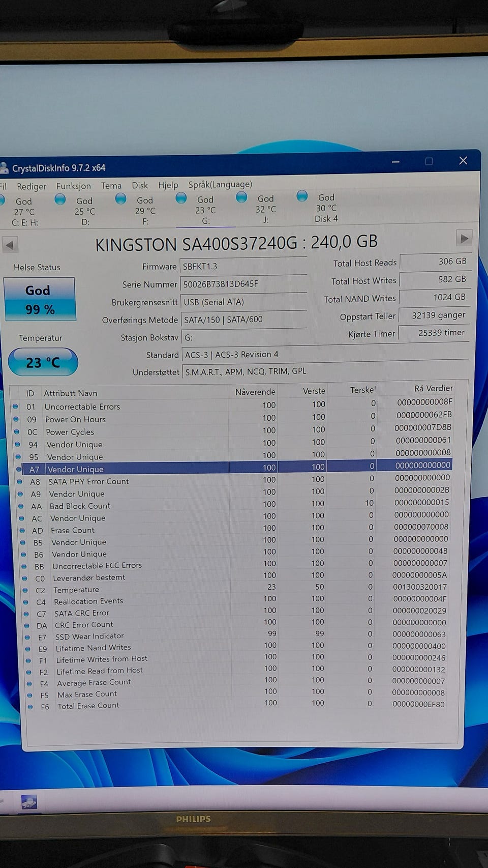Click the Brukergrensesnitt field USB (Serial ATA)

click(x=243, y=302)
